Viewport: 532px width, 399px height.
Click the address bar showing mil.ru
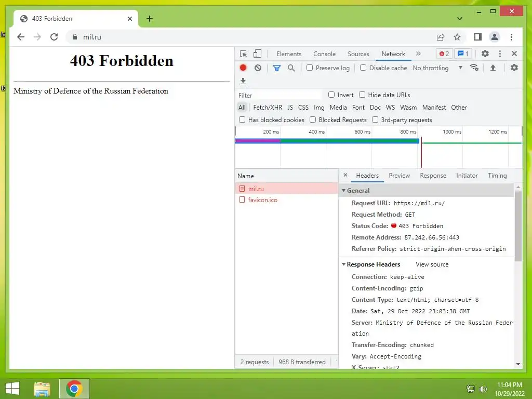coord(251,37)
